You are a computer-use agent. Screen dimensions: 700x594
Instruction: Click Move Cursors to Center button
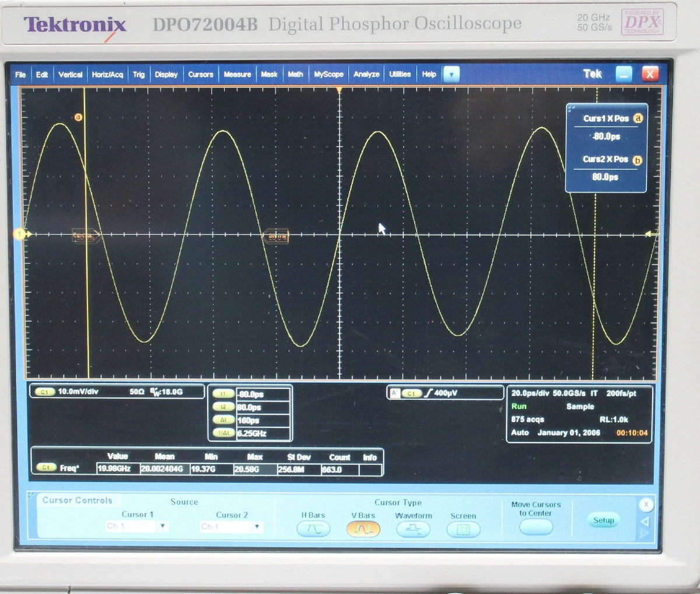pos(535,528)
